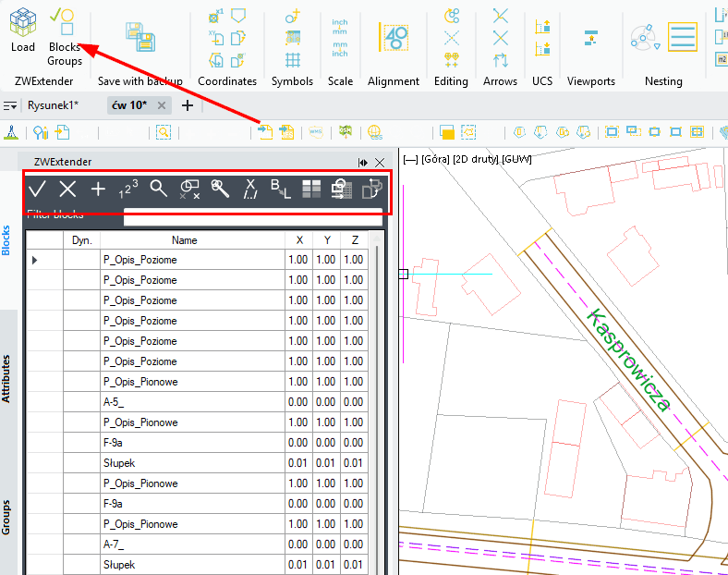
Task: Click the Kasprowicza street label in drawing
Action: (628, 359)
